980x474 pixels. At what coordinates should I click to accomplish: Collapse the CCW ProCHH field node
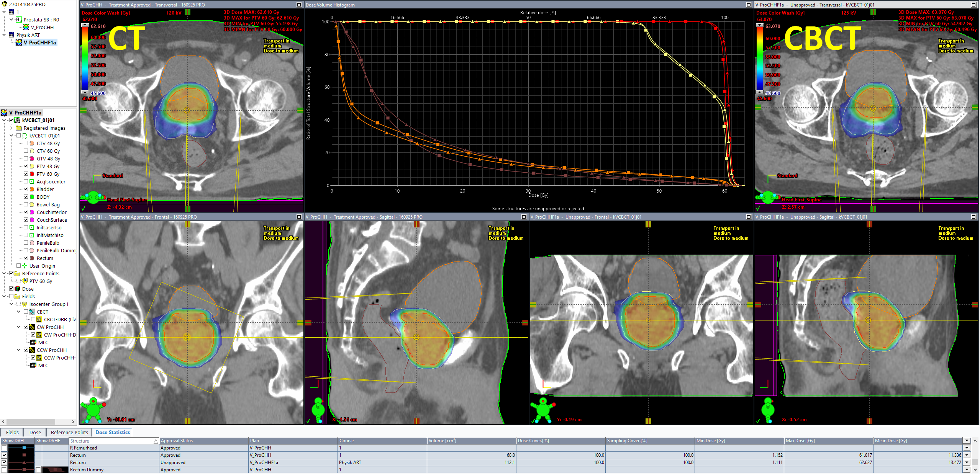(19, 350)
